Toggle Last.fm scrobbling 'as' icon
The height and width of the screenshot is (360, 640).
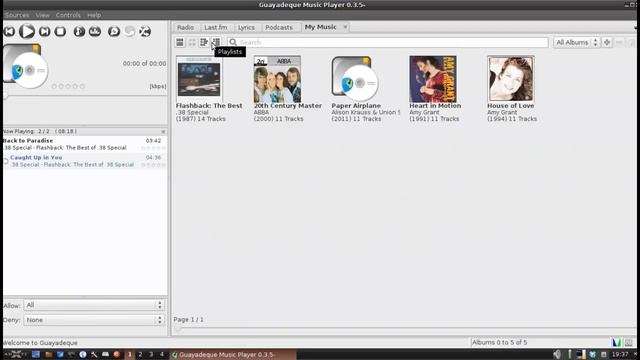95,31
